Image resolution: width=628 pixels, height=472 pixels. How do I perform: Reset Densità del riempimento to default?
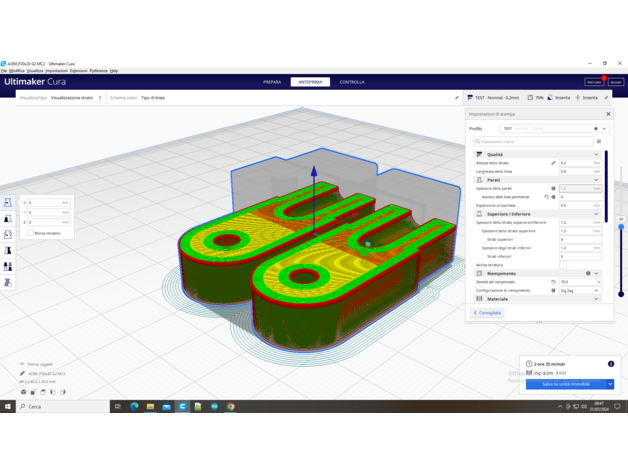click(x=553, y=282)
